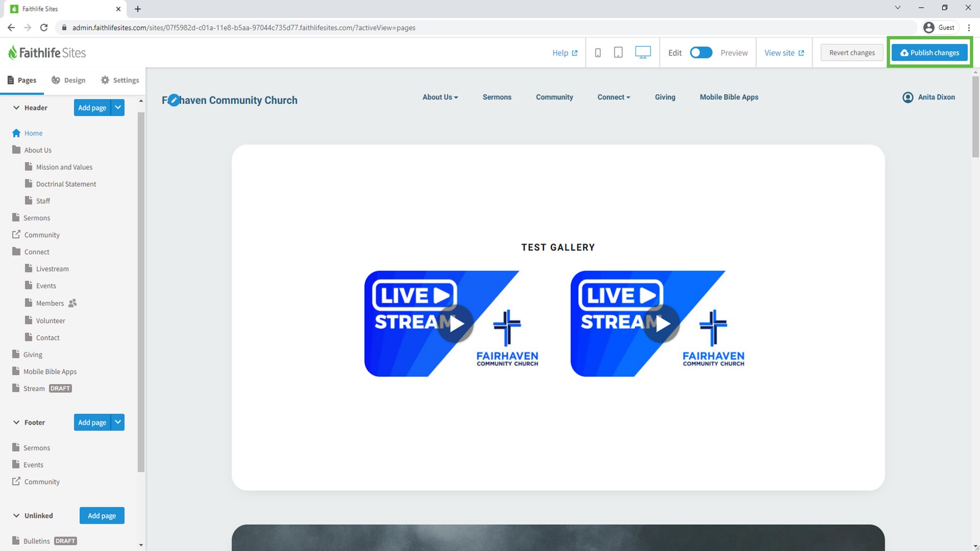Click Fairhaven Community Church site title
The width and height of the screenshot is (980, 551).
(230, 100)
